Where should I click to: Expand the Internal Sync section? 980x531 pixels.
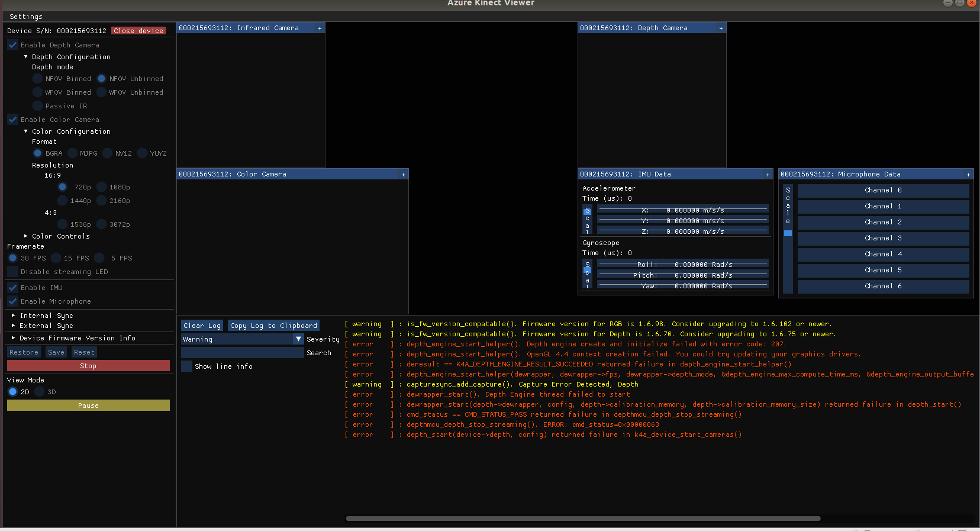point(13,316)
